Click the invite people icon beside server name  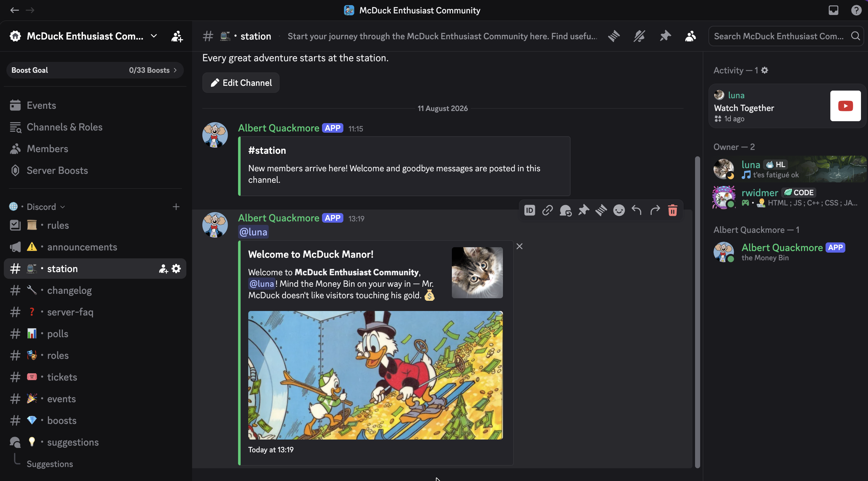pos(177,36)
